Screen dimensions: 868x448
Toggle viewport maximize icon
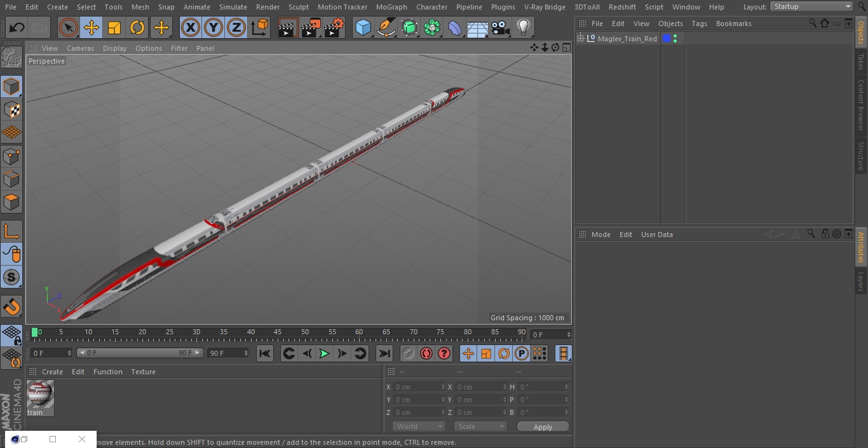pos(566,48)
